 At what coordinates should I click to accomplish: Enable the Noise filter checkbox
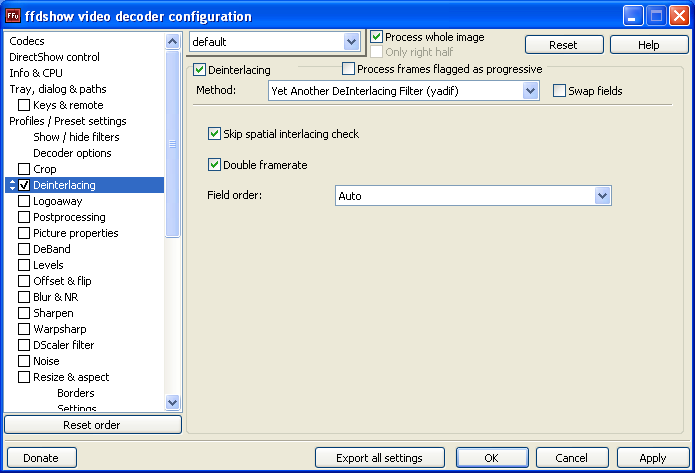tap(24, 360)
